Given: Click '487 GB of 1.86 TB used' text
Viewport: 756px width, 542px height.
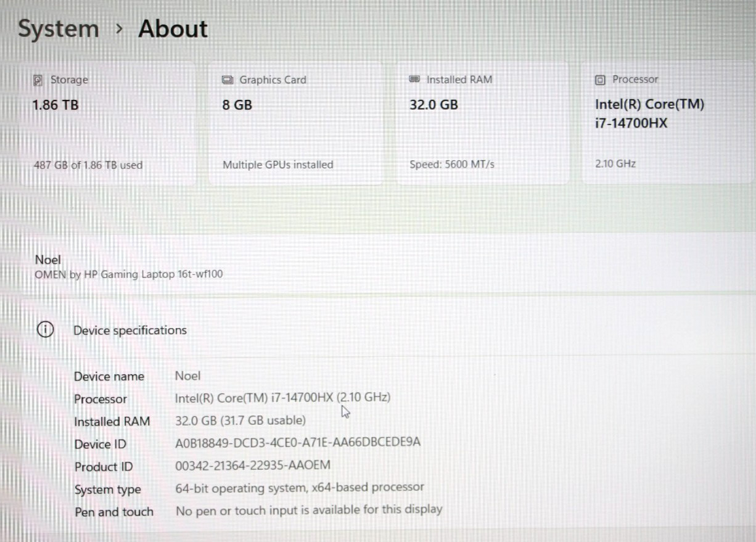Looking at the screenshot, I should (88, 165).
